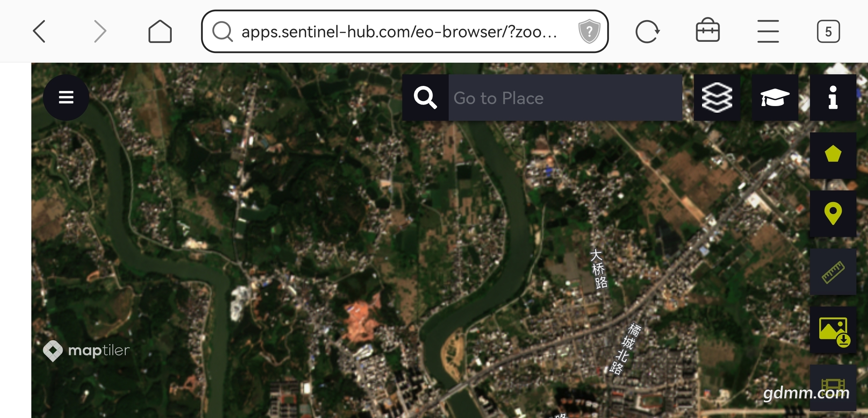Click the Go to Place field
868x418 pixels.
(x=565, y=98)
